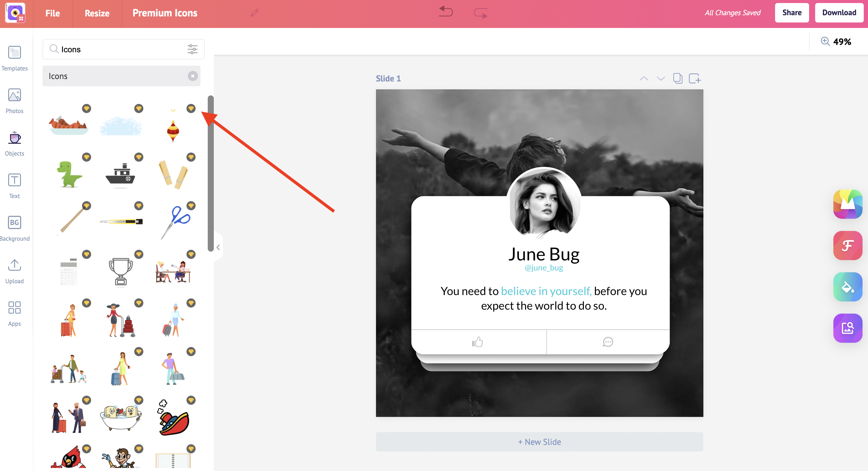Screen dimensions: 868x471
Task: Click the Download button
Action: coord(839,13)
